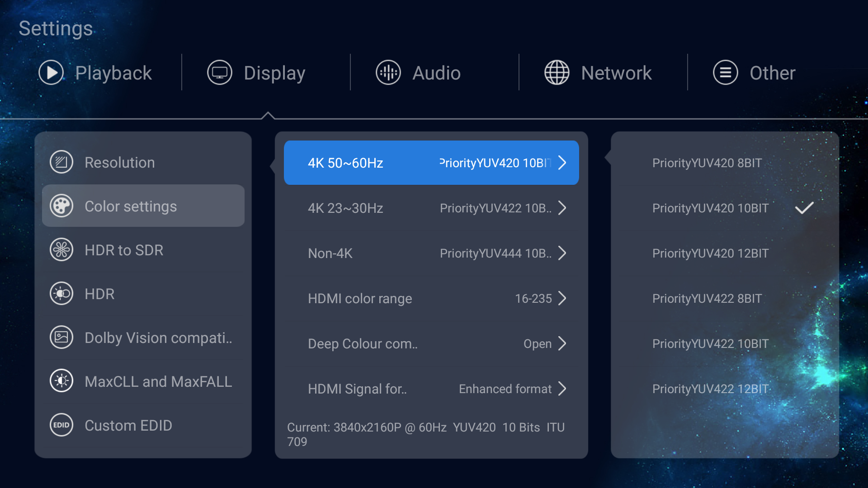
Task: Click the Playback play-circle icon
Action: (51, 73)
